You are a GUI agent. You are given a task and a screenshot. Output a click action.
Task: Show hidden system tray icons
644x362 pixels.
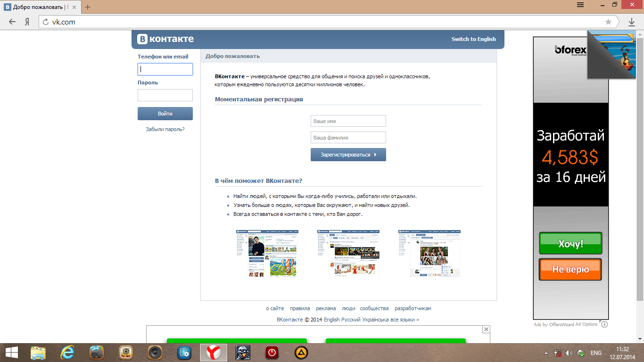(546, 353)
